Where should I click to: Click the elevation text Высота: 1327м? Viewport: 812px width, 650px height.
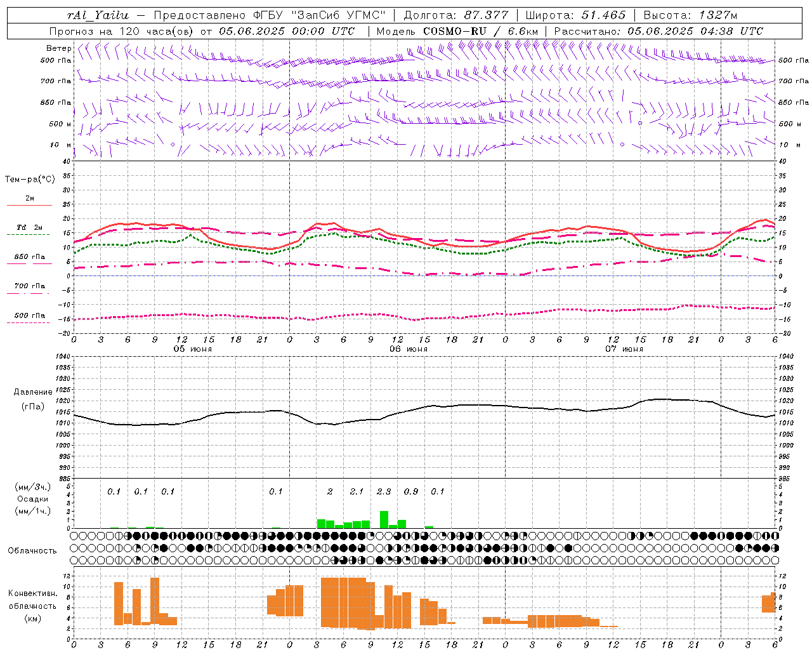click(690, 15)
